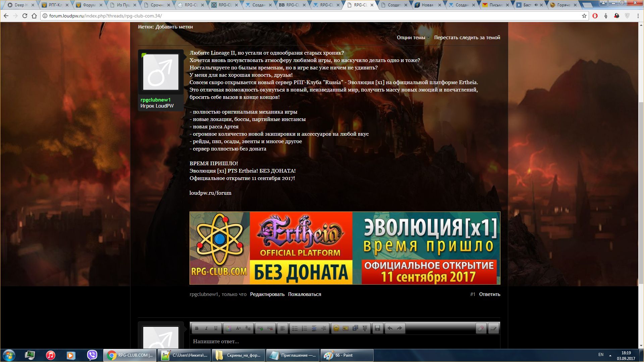Click the Ertheia Эволюция x1 banner
The image size is (644, 362).
(x=345, y=248)
